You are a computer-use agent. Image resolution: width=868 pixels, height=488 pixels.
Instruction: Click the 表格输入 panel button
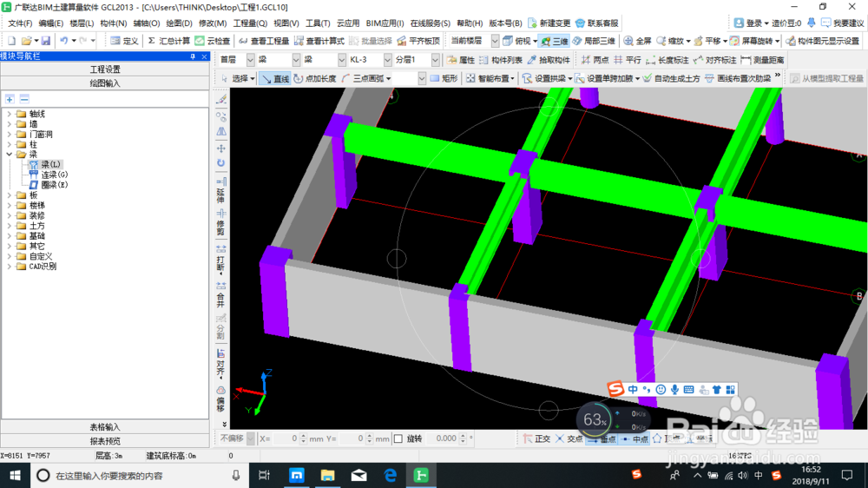[x=105, y=427]
